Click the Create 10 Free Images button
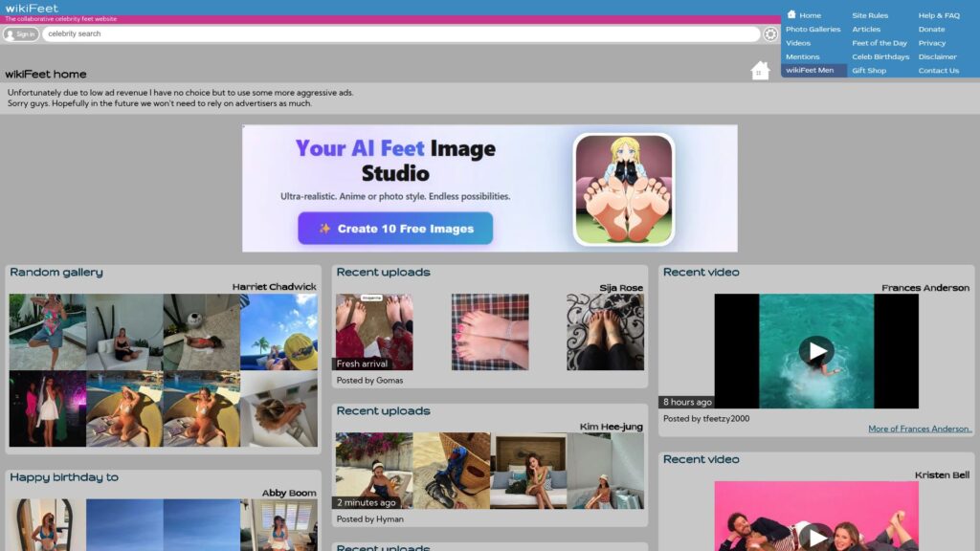This screenshot has height=551, width=980. click(394, 229)
